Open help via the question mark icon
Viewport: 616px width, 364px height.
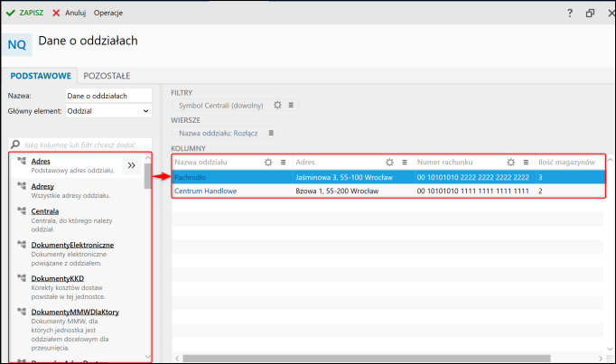click(x=570, y=13)
